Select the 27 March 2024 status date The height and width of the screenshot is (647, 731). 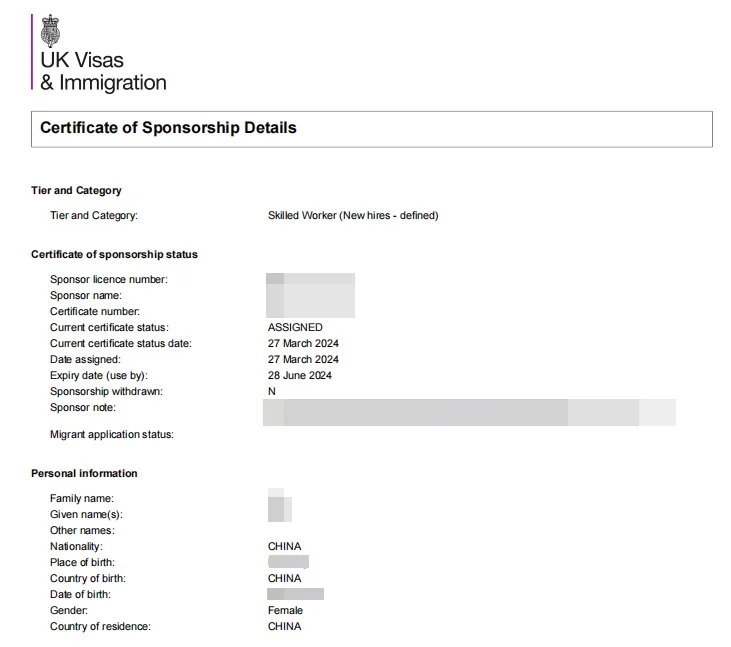pos(303,343)
